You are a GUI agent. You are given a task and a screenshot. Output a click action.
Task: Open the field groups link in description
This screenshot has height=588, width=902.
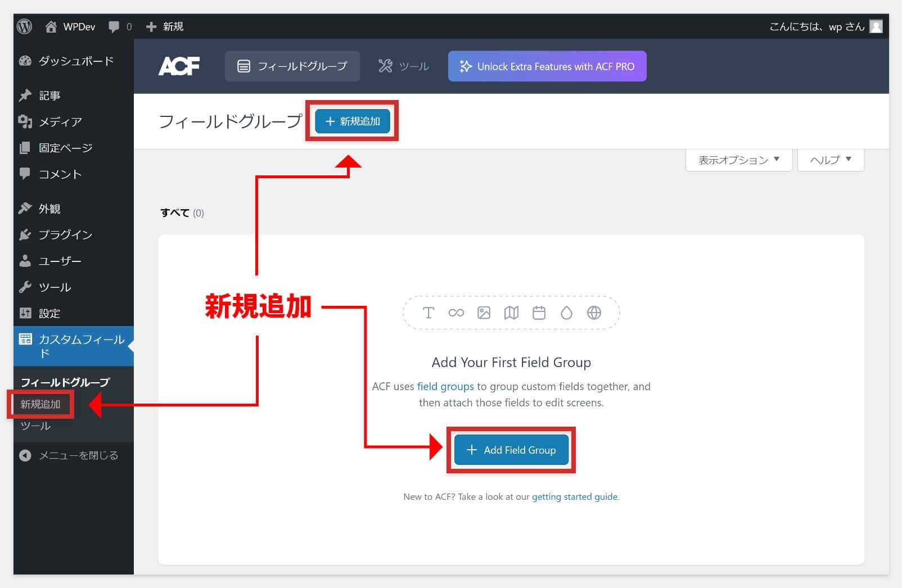(445, 386)
